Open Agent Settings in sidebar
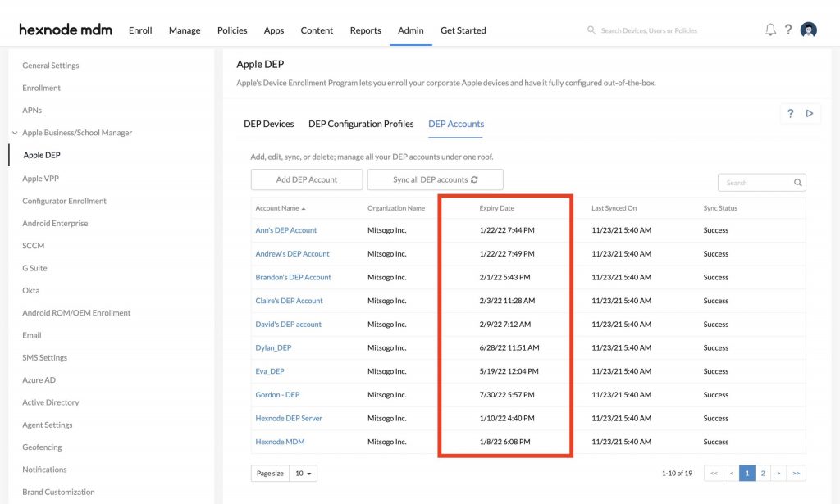This screenshot has width=840, height=504. coord(47,425)
